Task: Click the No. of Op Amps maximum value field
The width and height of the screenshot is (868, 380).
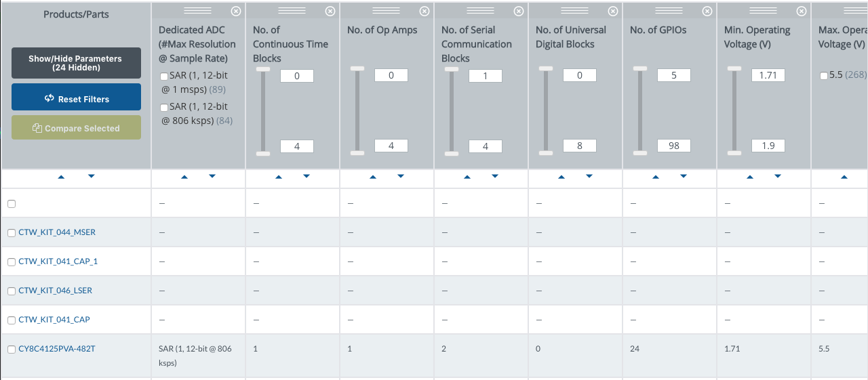Action: click(391, 146)
